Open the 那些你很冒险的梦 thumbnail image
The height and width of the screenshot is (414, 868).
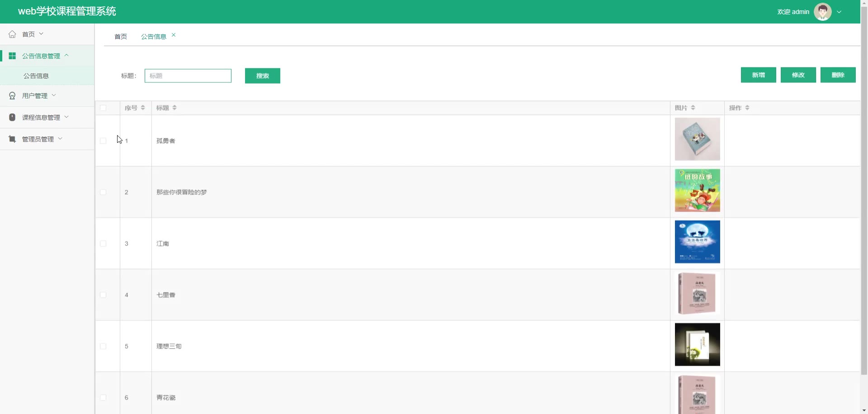tap(698, 190)
